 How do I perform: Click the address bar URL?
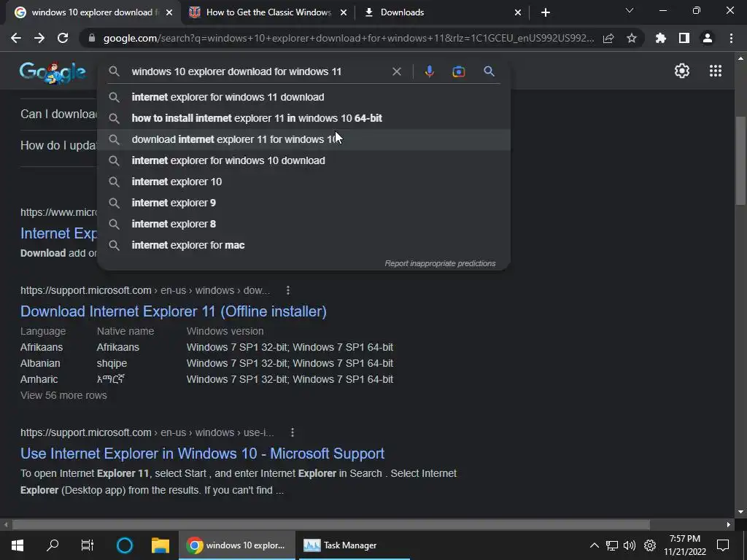[348, 38]
